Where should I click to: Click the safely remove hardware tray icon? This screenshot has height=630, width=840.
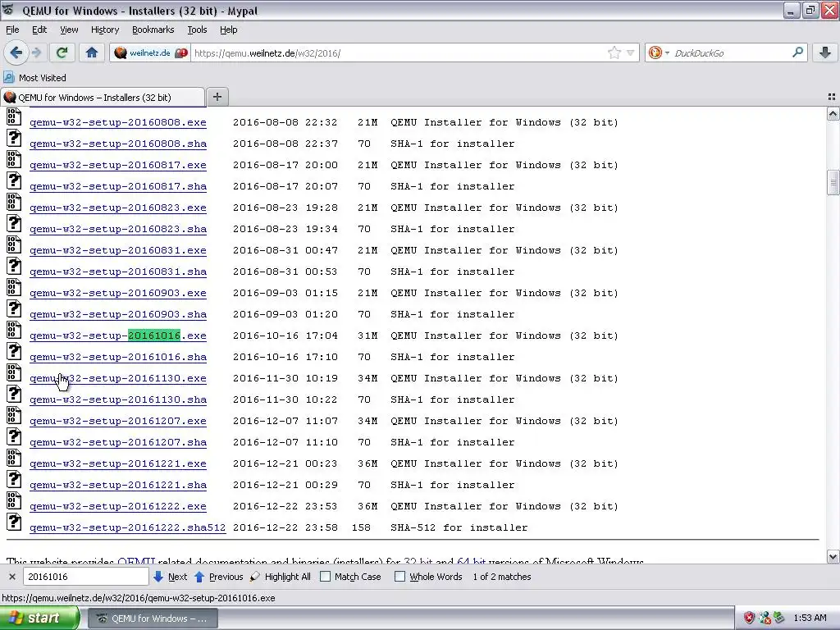tap(779, 619)
